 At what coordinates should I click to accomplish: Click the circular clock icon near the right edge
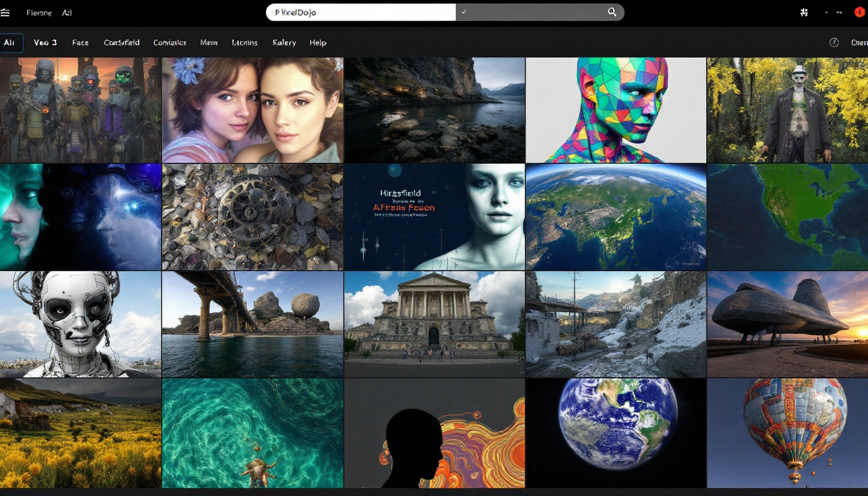[x=834, y=42]
